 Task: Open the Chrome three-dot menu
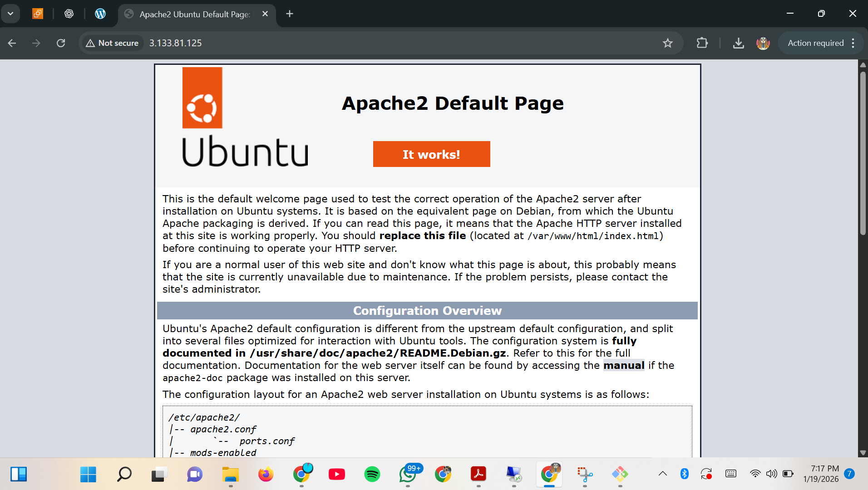pyautogui.click(x=853, y=43)
